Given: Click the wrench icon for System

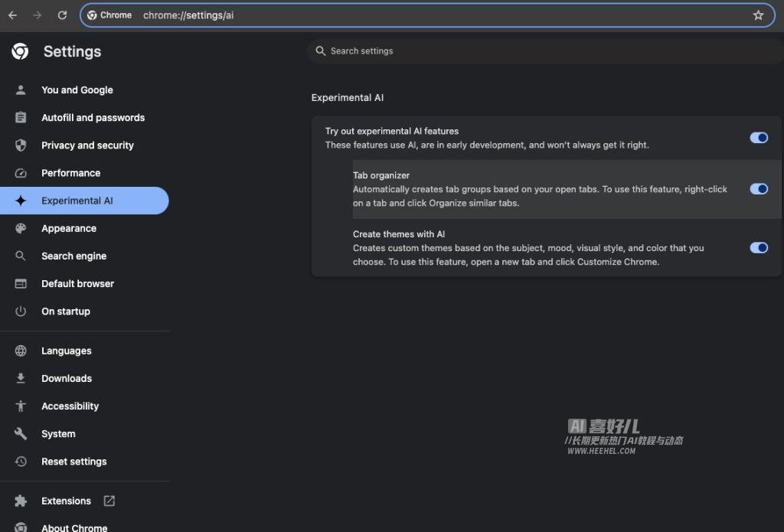Looking at the screenshot, I should [x=21, y=434].
